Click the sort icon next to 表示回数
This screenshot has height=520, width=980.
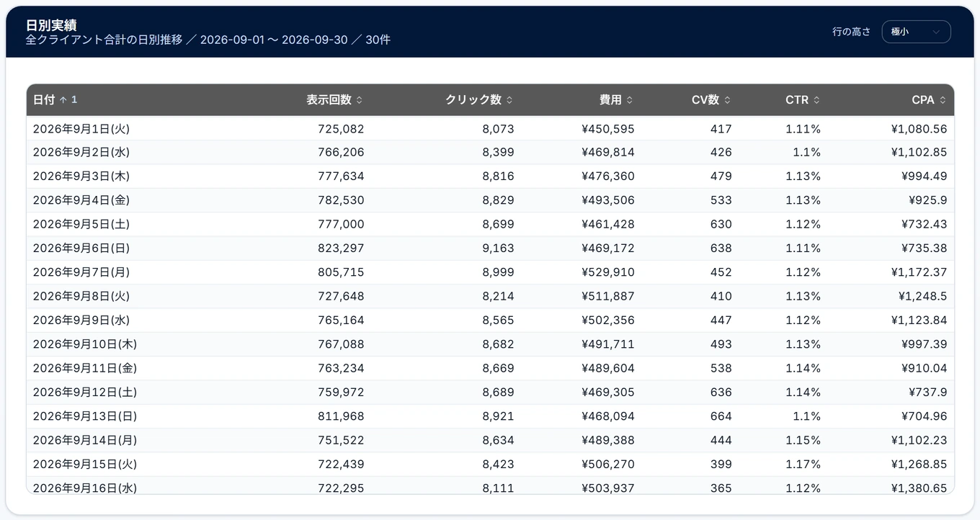coord(360,100)
